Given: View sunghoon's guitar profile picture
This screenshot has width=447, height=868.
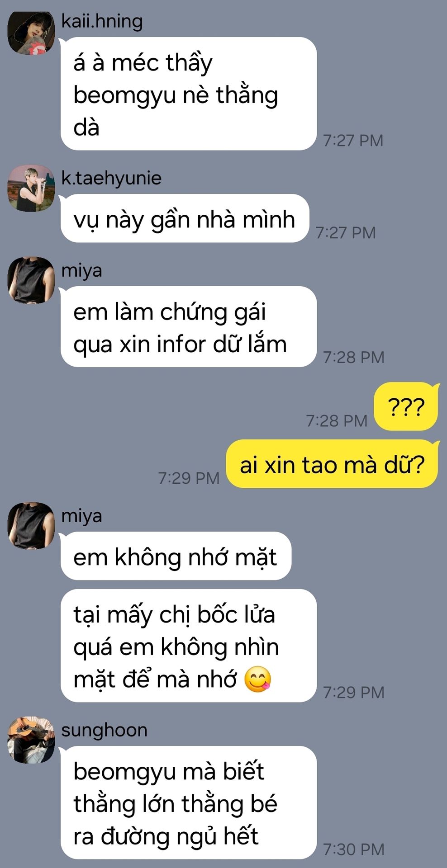Looking at the screenshot, I should [x=31, y=740].
